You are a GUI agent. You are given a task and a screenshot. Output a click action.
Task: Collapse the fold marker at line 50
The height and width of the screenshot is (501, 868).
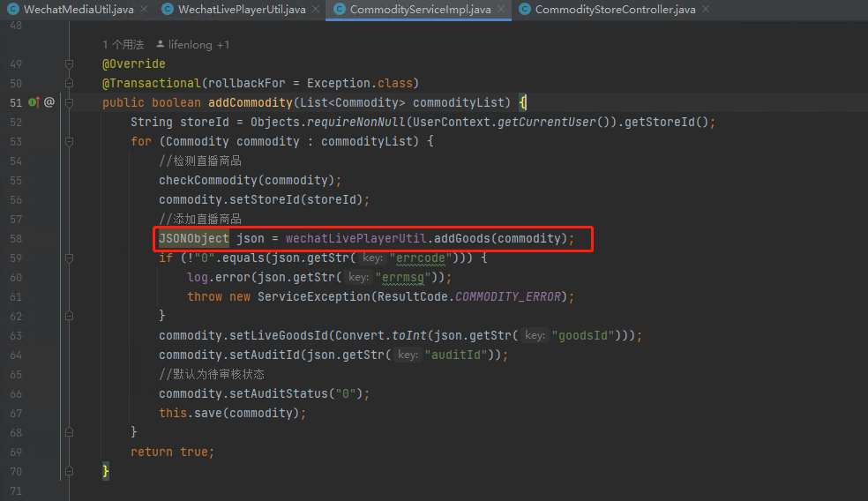(x=69, y=83)
